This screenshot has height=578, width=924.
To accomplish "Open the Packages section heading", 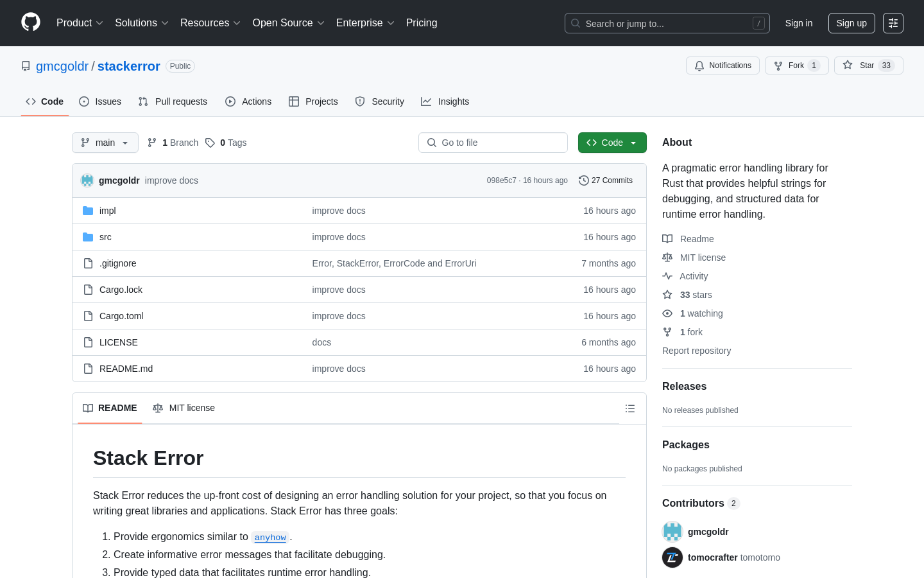I will click(x=686, y=444).
